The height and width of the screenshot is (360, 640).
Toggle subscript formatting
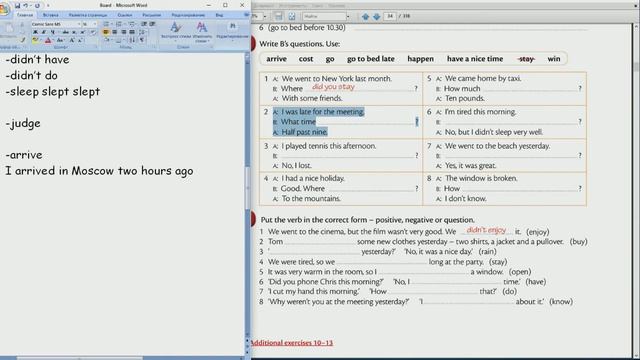click(x=74, y=32)
